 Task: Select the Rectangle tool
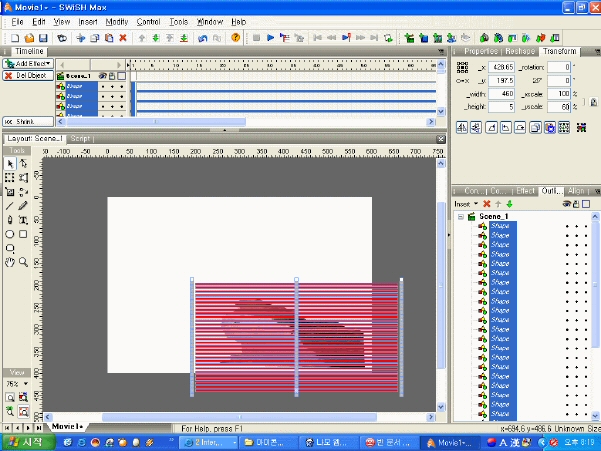23,234
